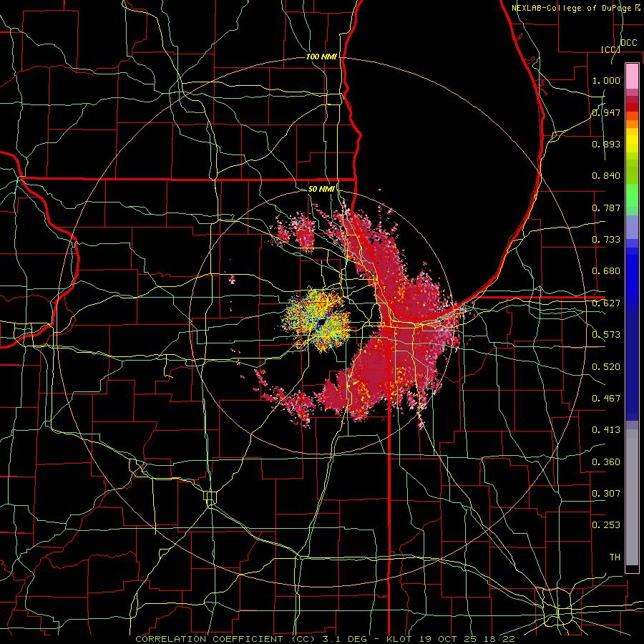
Task: Click the 0.787 scale label
Action: pyautogui.click(x=606, y=208)
